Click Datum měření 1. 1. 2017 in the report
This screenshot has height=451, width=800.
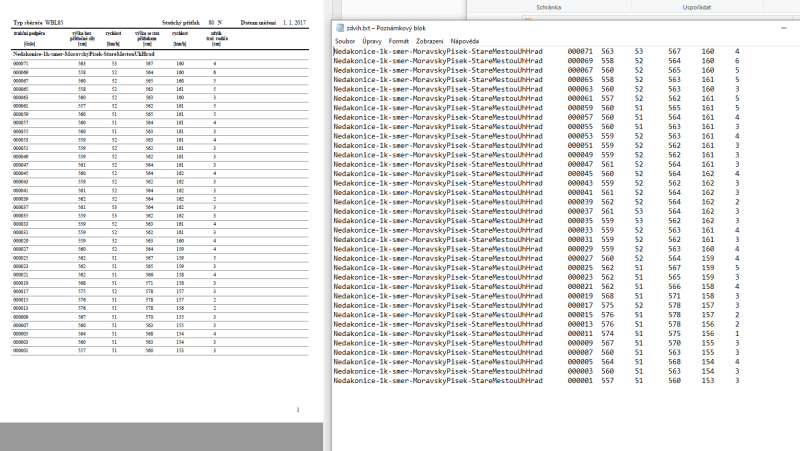[273, 23]
